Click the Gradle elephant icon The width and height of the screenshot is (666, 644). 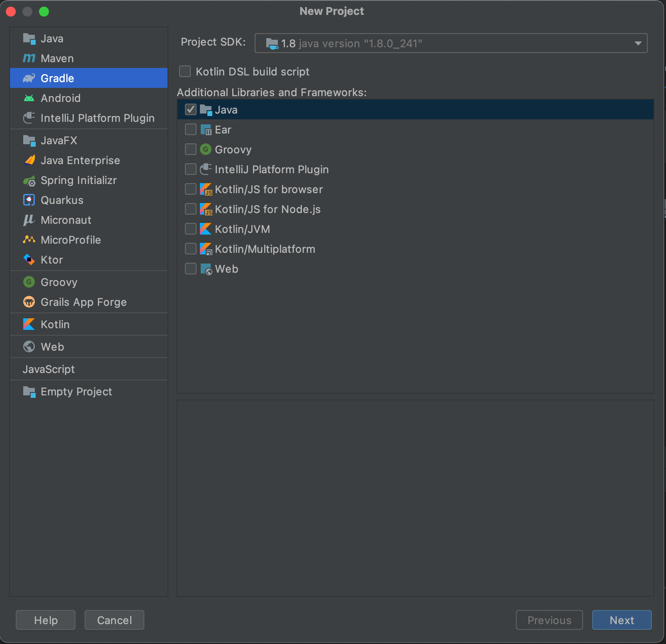coord(29,78)
